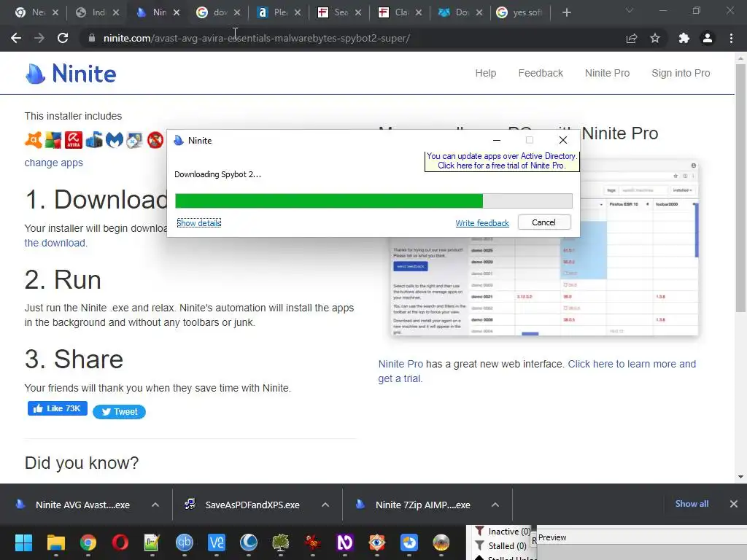Go back with browser back arrow

pos(16,38)
